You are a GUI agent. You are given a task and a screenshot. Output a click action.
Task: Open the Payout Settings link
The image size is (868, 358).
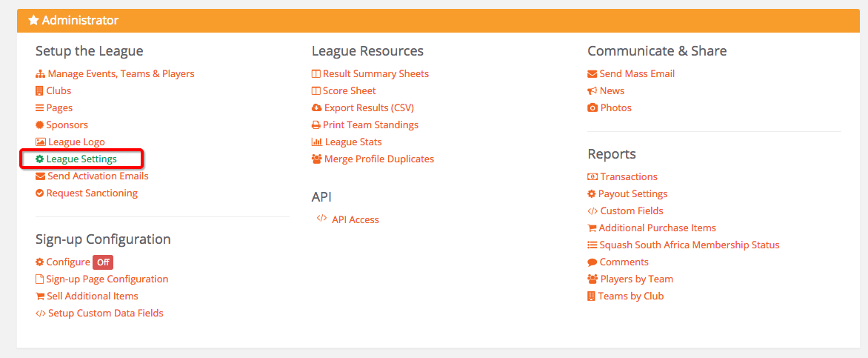coord(632,194)
